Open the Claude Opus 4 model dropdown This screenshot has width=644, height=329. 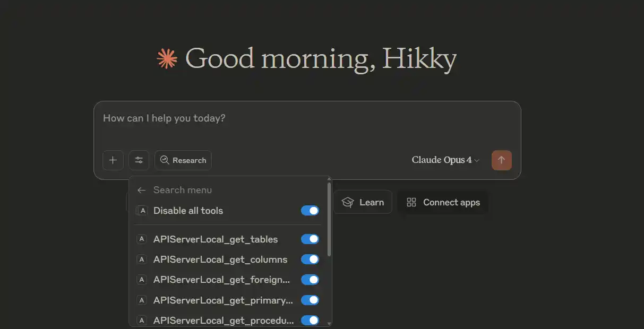pos(445,160)
